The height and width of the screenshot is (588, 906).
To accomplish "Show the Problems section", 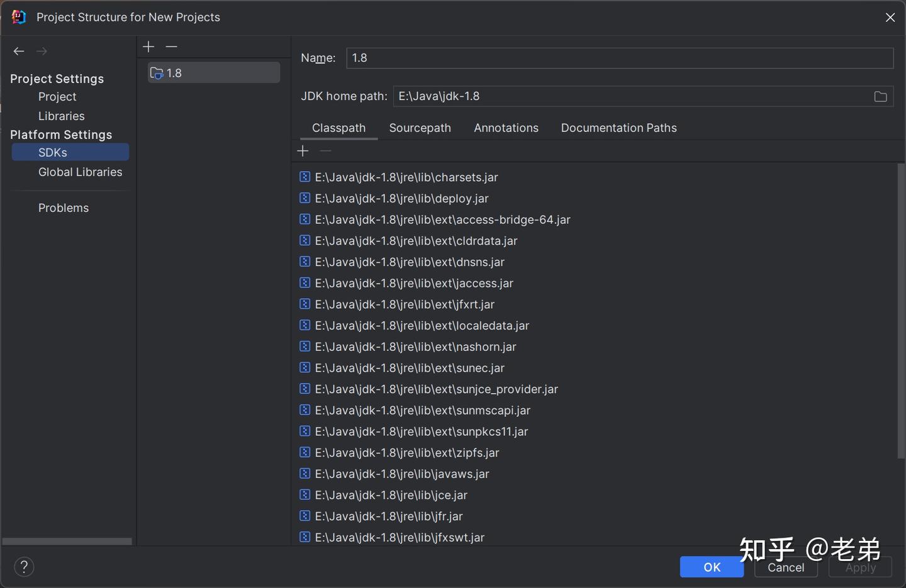I will point(63,208).
